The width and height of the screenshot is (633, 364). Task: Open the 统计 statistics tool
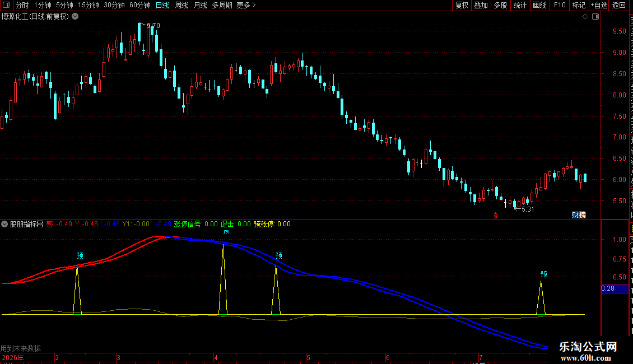coord(519,5)
